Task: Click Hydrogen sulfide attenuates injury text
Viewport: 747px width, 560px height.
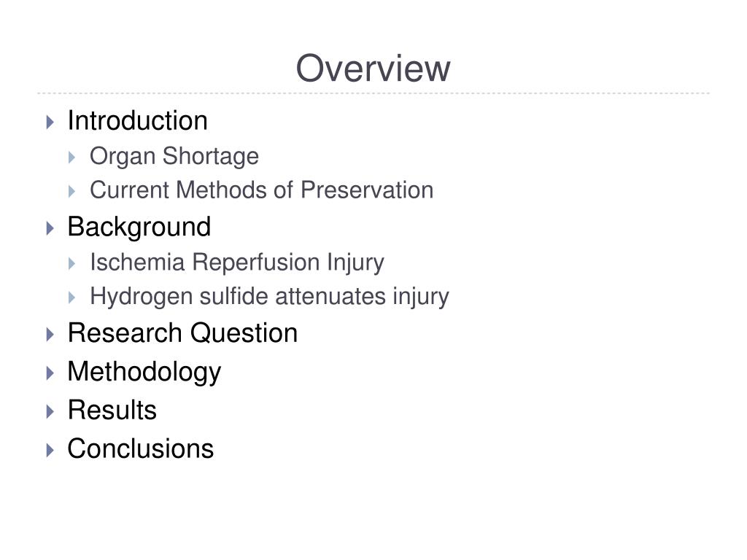Action: (x=270, y=297)
